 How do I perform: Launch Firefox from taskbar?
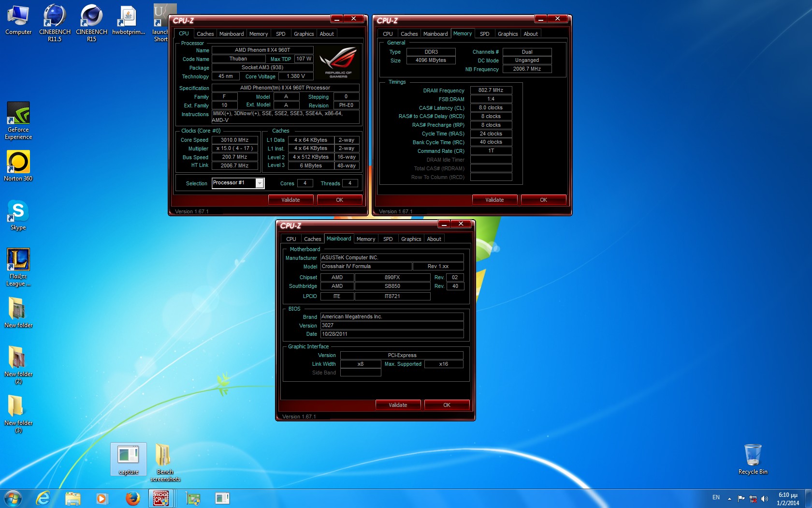pos(132,498)
